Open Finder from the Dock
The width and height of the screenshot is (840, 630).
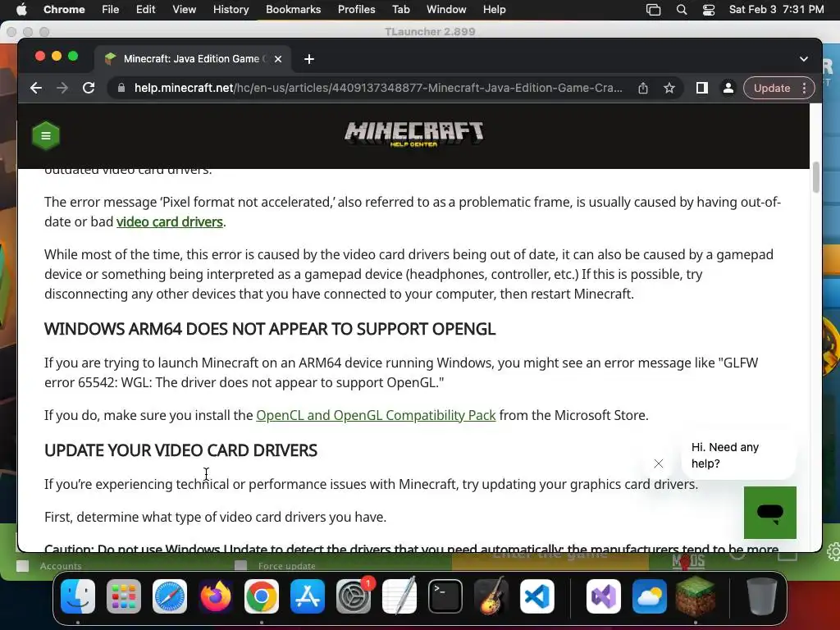coord(78,596)
